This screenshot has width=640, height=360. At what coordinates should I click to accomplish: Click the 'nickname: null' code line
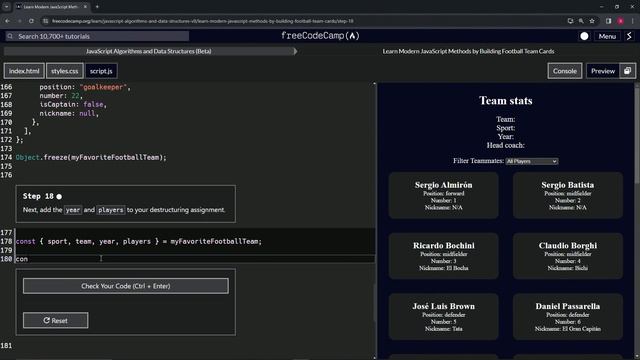(69, 113)
